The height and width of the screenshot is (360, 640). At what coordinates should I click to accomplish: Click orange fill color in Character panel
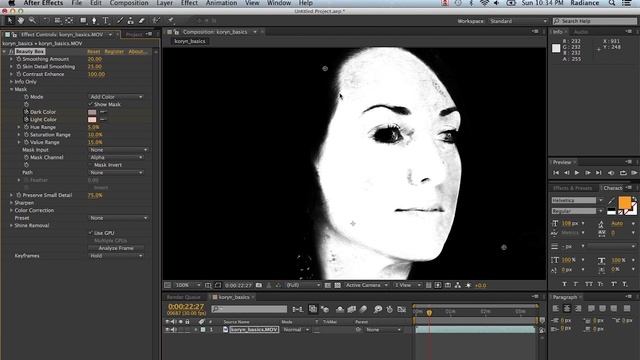pos(624,202)
